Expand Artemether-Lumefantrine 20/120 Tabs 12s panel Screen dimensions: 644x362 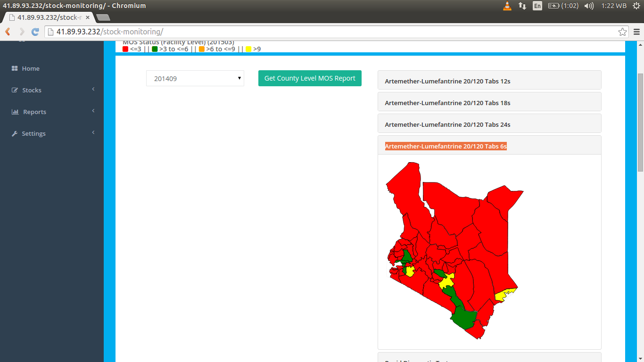click(x=489, y=81)
